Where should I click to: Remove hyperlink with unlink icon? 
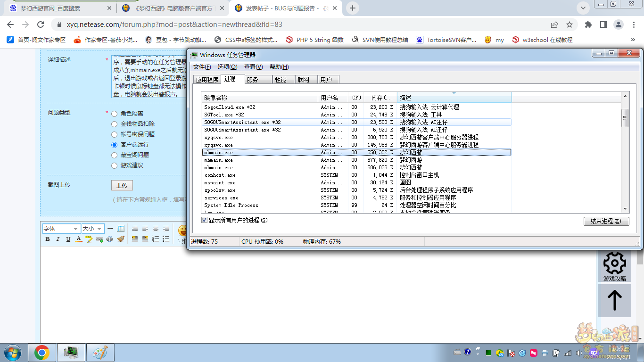(110, 239)
